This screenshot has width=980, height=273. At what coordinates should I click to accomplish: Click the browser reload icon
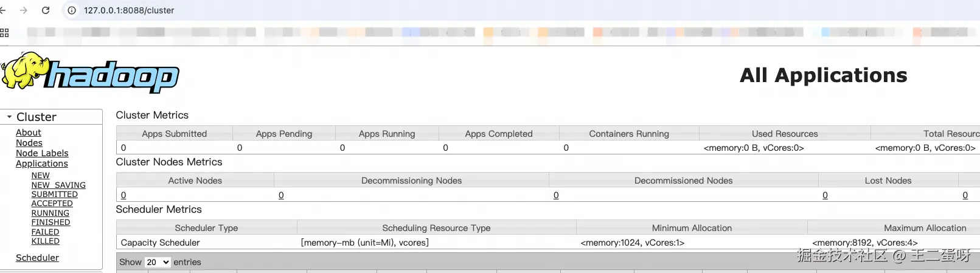point(46,10)
